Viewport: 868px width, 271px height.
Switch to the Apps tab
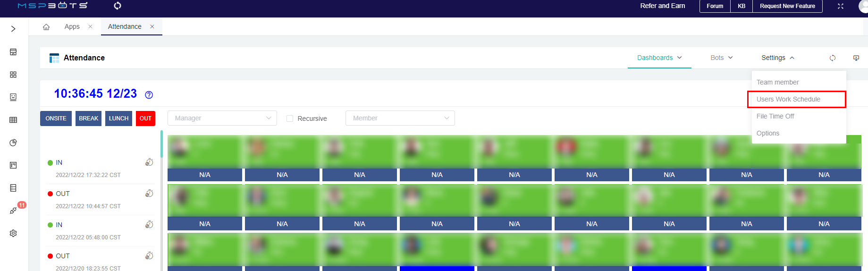coord(72,27)
